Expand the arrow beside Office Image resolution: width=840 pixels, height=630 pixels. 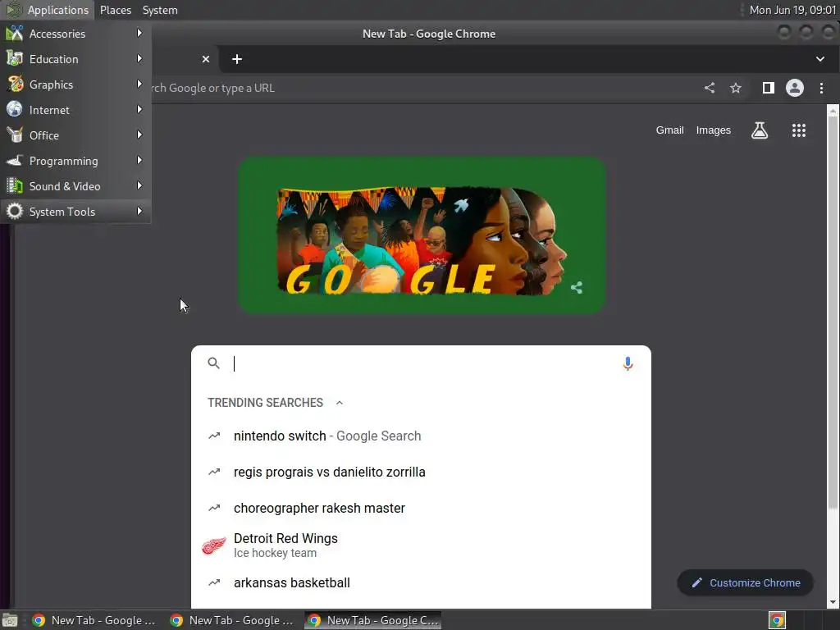point(139,135)
